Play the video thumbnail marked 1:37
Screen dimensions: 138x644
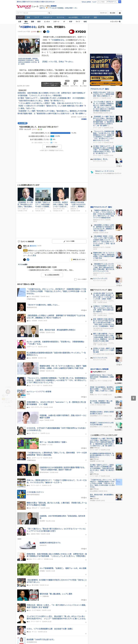click(x=119, y=296)
